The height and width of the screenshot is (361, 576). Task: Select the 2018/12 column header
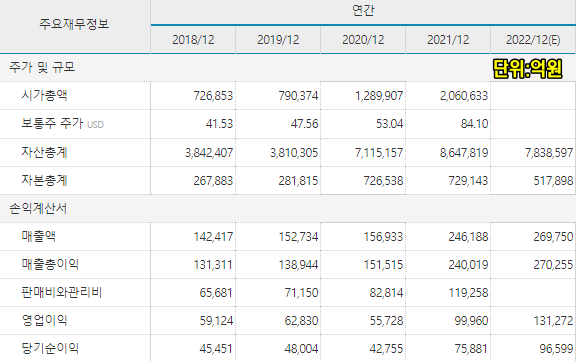tap(193, 40)
